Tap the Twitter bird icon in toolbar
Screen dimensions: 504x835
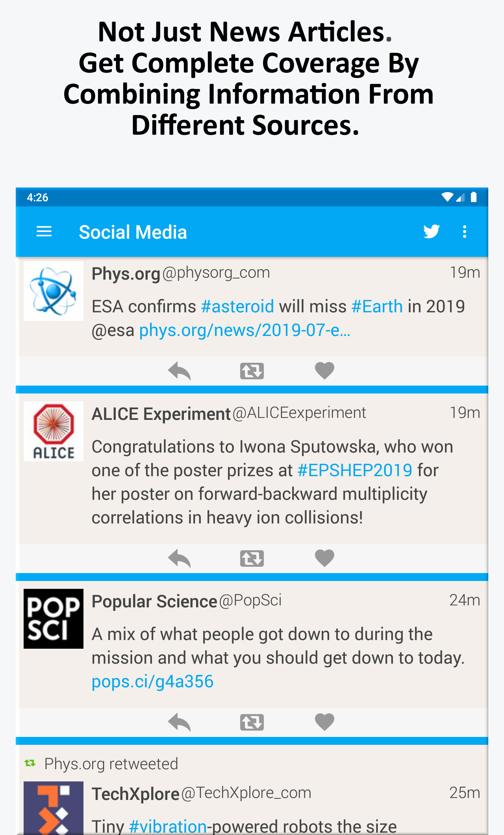(432, 232)
